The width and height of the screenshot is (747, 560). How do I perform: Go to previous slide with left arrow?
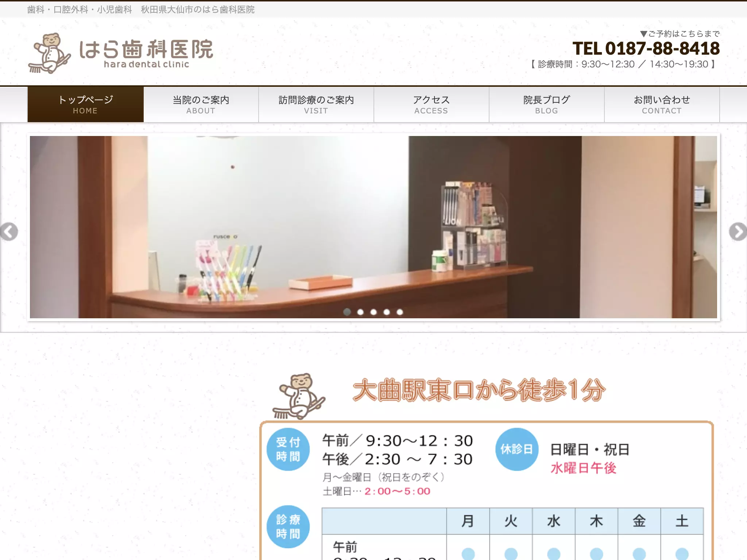tap(9, 232)
